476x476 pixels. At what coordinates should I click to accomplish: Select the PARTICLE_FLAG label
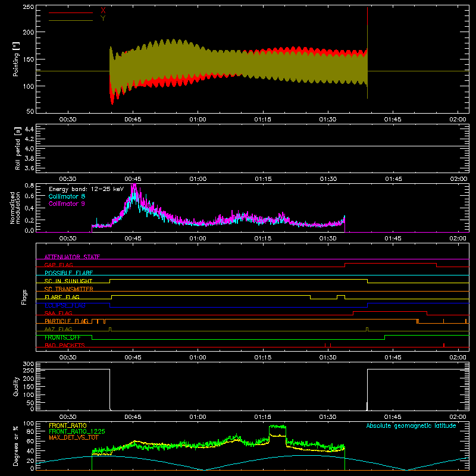click(67, 321)
